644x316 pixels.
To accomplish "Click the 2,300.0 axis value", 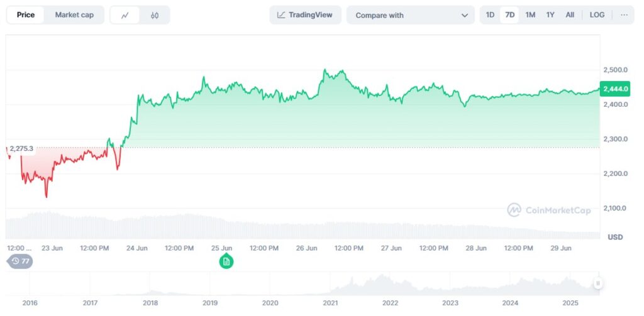I will (615, 139).
